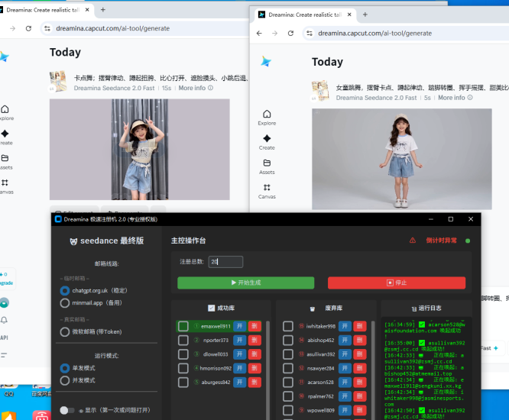Screen dimensions: 509x420
Task: Click log icon beside 运行日志
Action: [x=414, y=309]
